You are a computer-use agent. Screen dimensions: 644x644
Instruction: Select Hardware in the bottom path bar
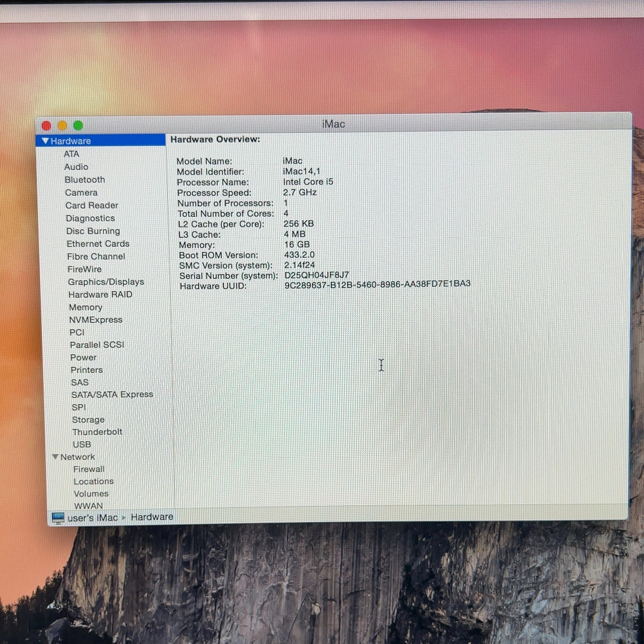tap(152, 517)
